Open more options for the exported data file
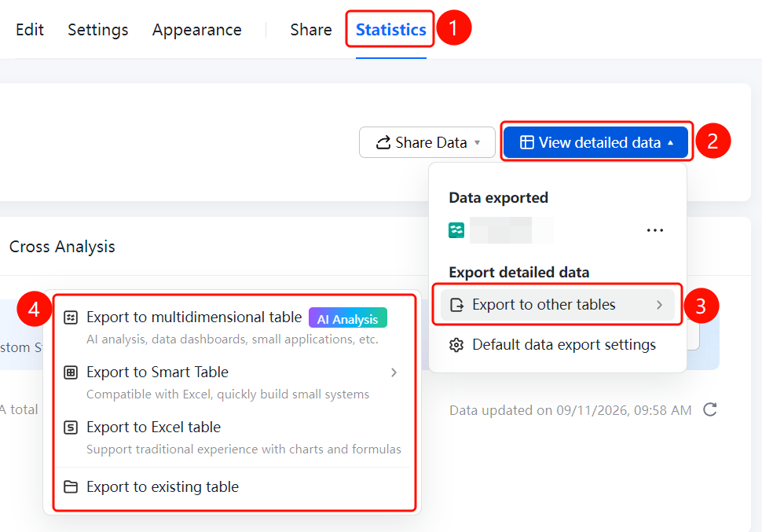Image resolution: width=762 pixels, height=532 pixels. [655, 230]
